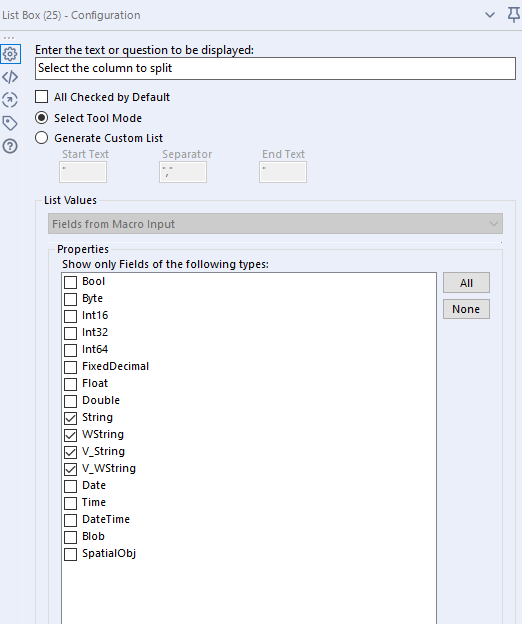Select the Select Tool Mode radio button
Image resolution: width=522 pixels, height=624 pixels.
pyautogui.click(x=42, y=118)
